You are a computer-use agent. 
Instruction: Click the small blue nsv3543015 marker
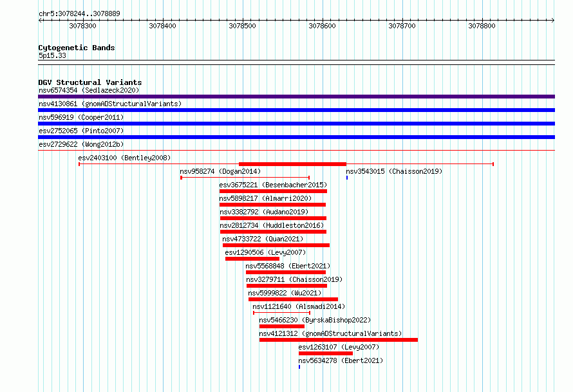click(347, 178)
